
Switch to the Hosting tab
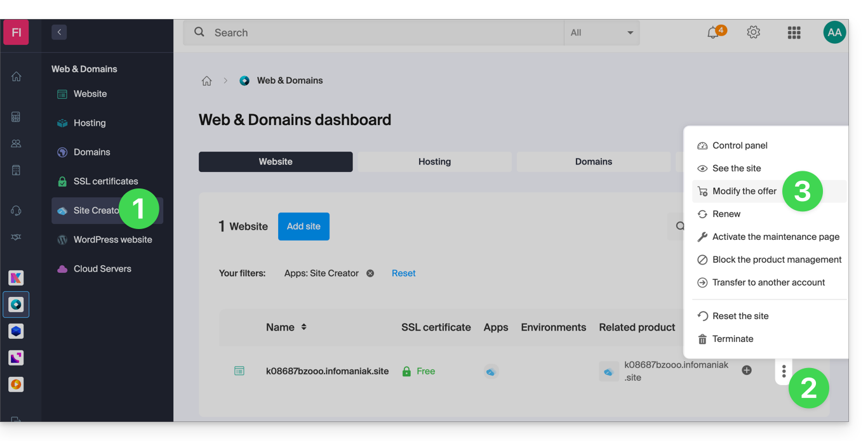[x=434, y=162]
